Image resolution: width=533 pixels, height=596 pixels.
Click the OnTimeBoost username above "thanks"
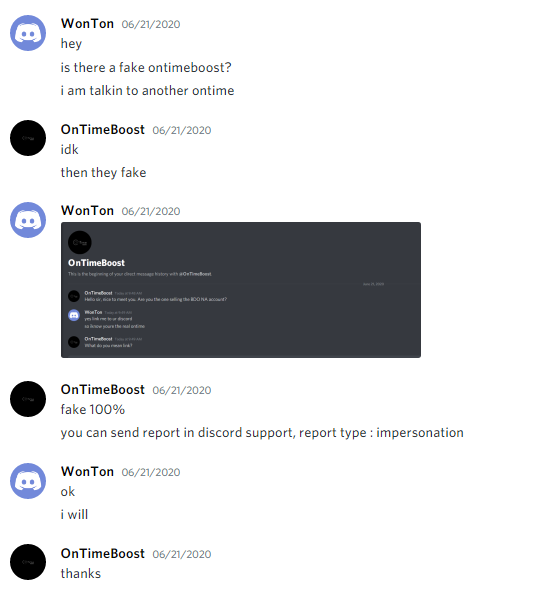(x=103, y=553)
